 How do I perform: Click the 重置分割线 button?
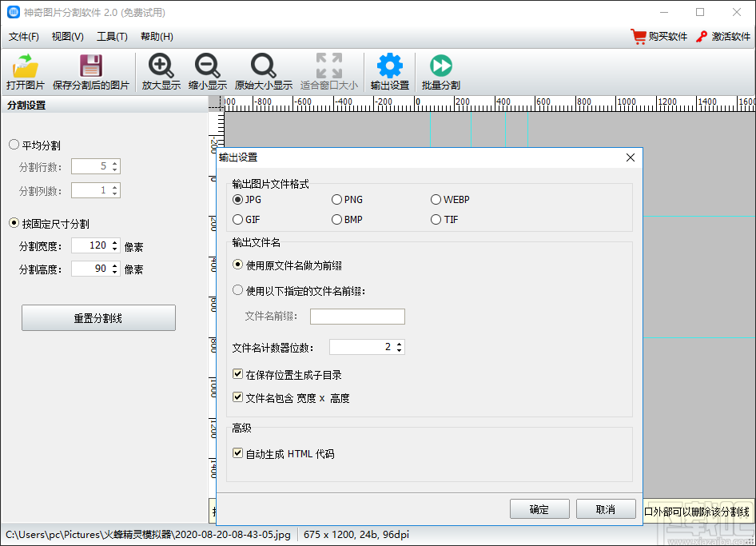[98, 317]
